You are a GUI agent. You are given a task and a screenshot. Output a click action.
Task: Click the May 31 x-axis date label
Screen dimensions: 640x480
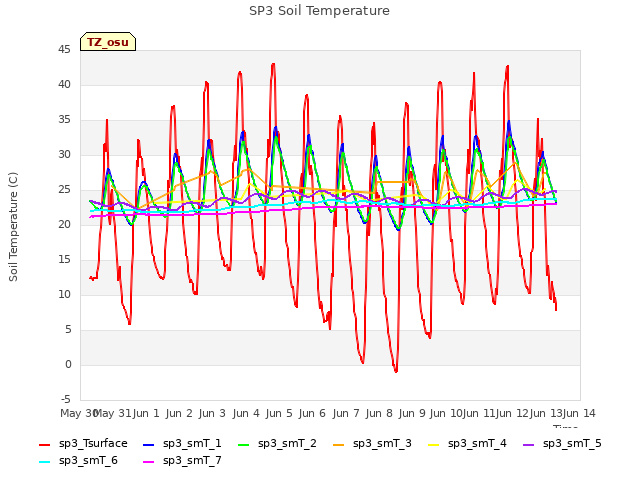[113, 413]
